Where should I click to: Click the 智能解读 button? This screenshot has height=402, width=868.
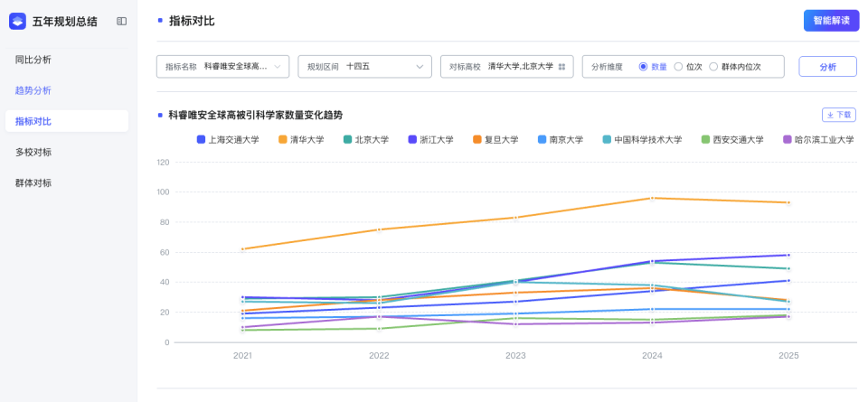831,21
